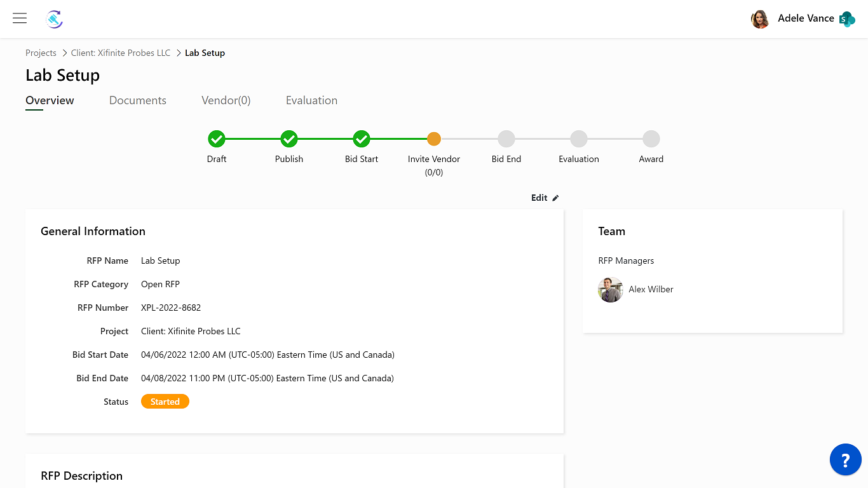Open the blue help question mark button
Image resolution: width=868 pixels, height=488 pixels.
845,459
